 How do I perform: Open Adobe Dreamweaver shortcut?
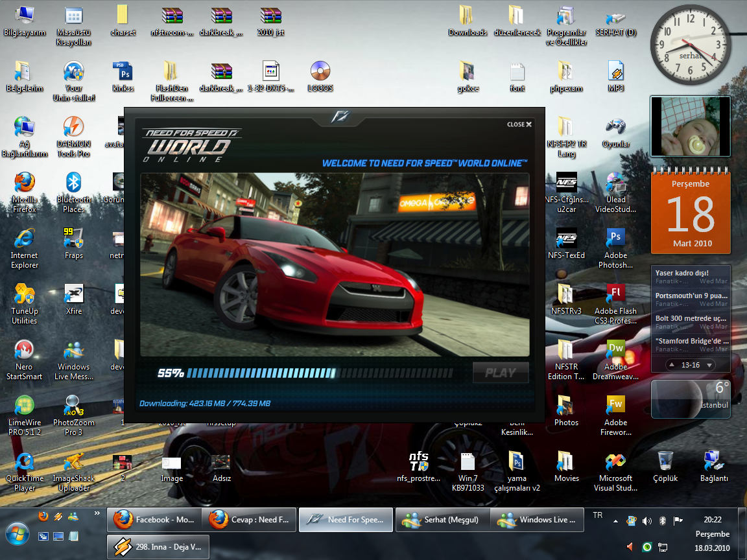pyautogui.click(x=615, y=360)
